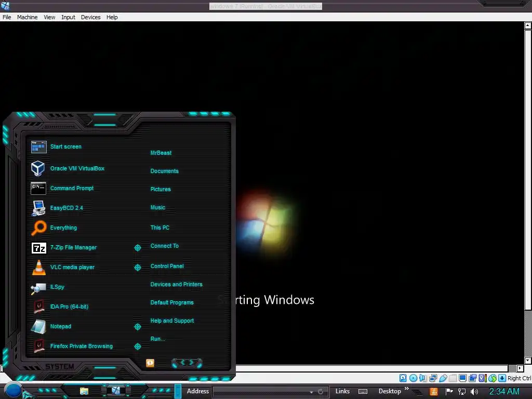Click the Address bar refresh button

(320, 392)
